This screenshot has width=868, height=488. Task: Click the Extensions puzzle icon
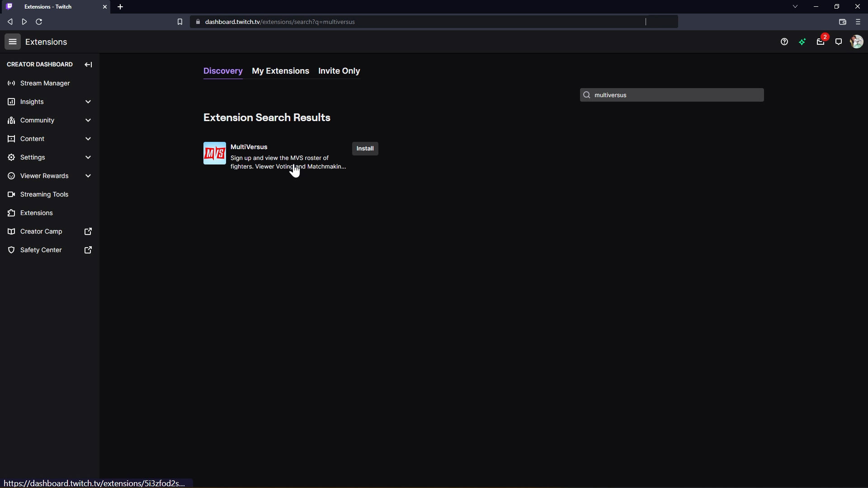[11, 213]
